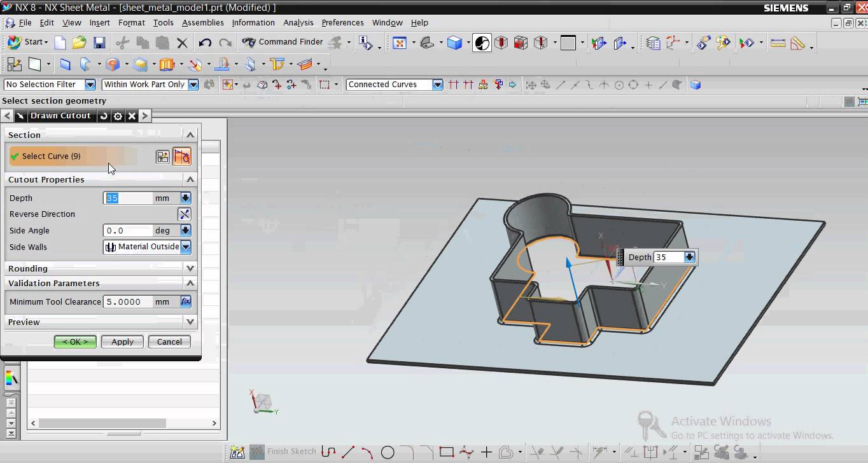Click the Sketch in Task Environment icon

pyautogui.click(x=14, y=64)
